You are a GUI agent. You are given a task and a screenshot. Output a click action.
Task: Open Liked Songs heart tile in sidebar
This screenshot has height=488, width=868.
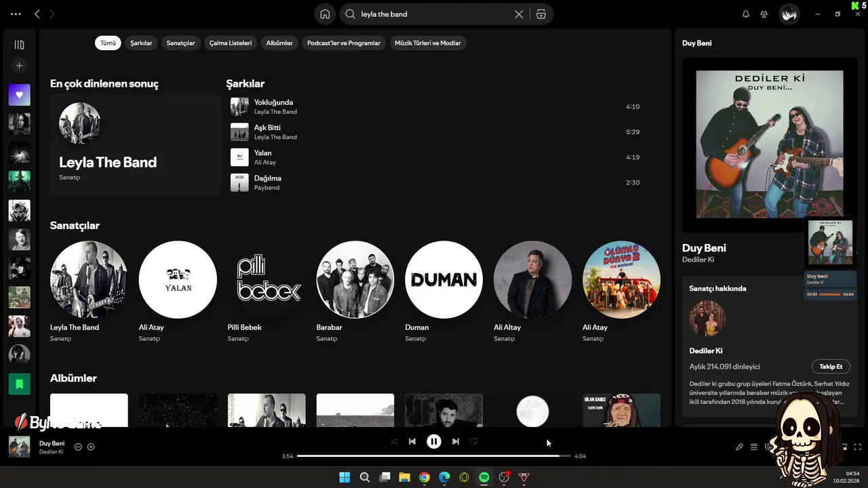pyautogui.click(x=19, y=95)
